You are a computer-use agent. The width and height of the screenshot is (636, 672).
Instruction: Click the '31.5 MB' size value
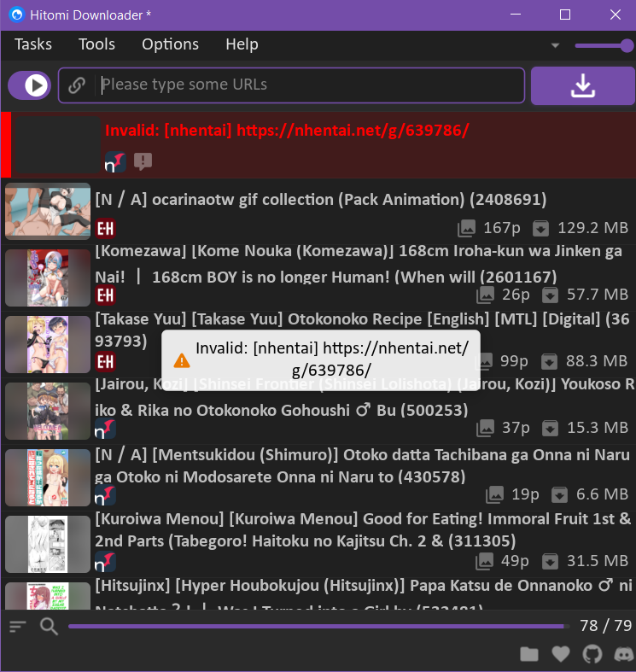point(598,561)
